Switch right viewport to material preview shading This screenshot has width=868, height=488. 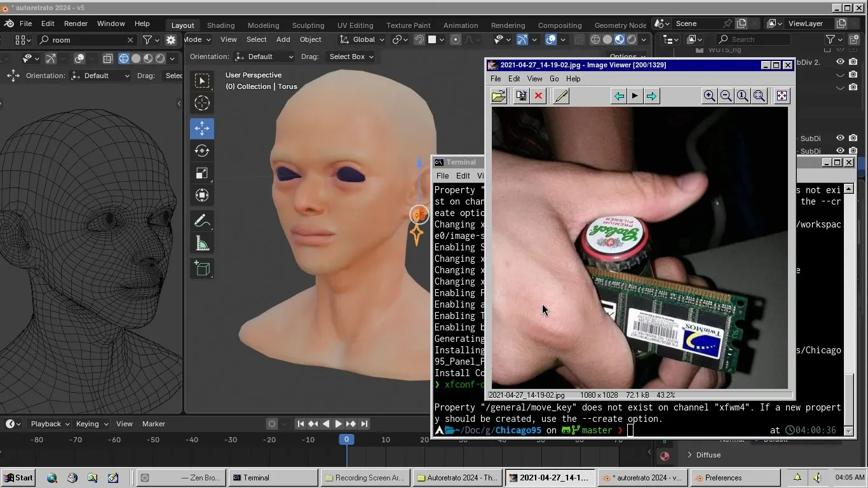coord(620,39)
